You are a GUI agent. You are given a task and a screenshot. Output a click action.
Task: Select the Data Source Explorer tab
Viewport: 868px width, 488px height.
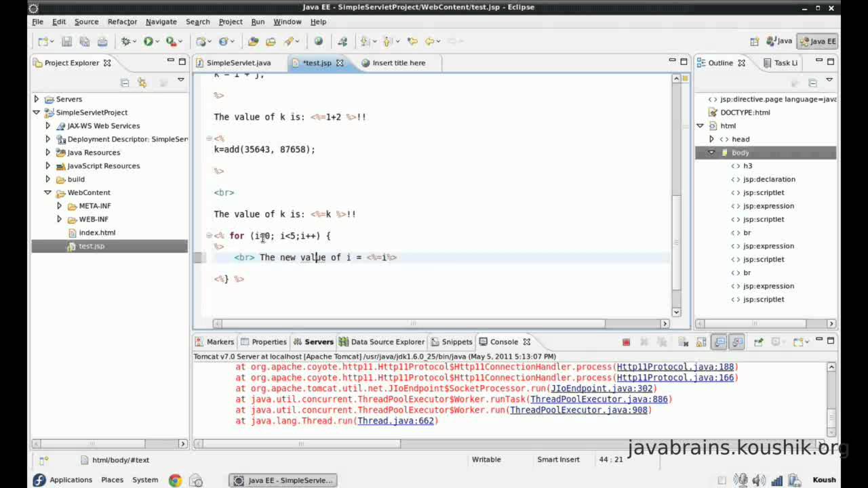[381, 342]
